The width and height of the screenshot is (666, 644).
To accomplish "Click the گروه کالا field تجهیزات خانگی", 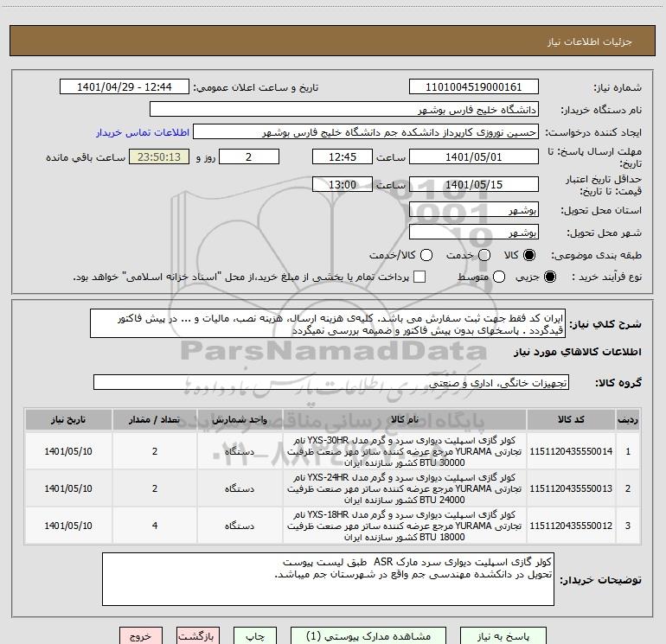I will coord(331,382).
